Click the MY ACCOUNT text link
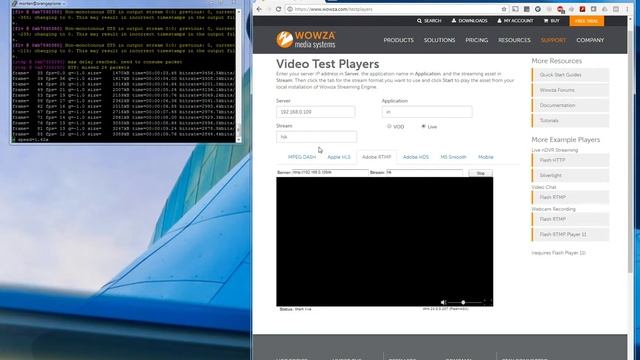The image size is (640, 360). (518, 21)
